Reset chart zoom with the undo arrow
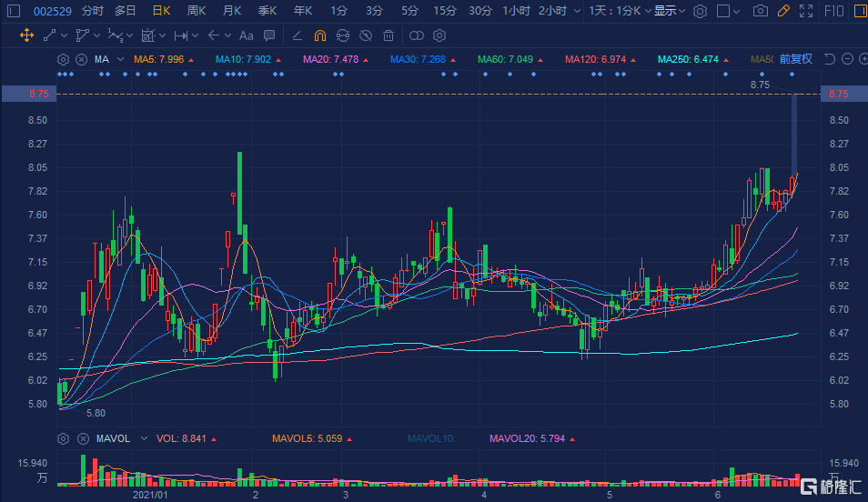This screenshot has width=868, height=502. [829, 59]
